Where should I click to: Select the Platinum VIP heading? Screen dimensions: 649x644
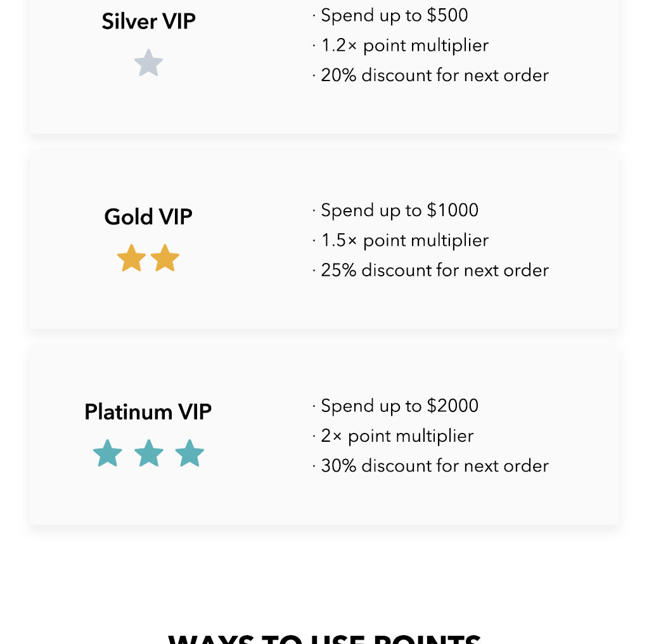[148, 412]
